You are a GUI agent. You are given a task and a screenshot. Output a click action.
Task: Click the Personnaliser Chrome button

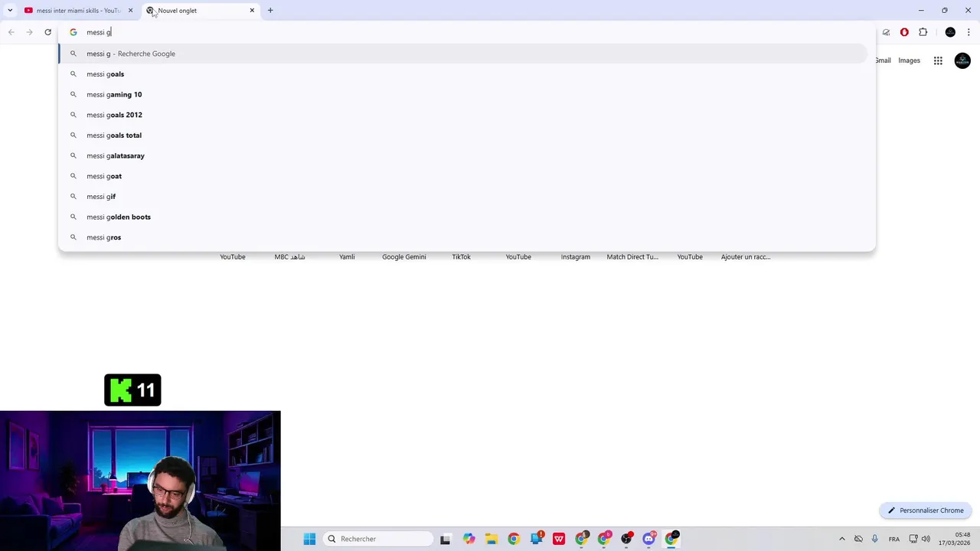(926, 510)
